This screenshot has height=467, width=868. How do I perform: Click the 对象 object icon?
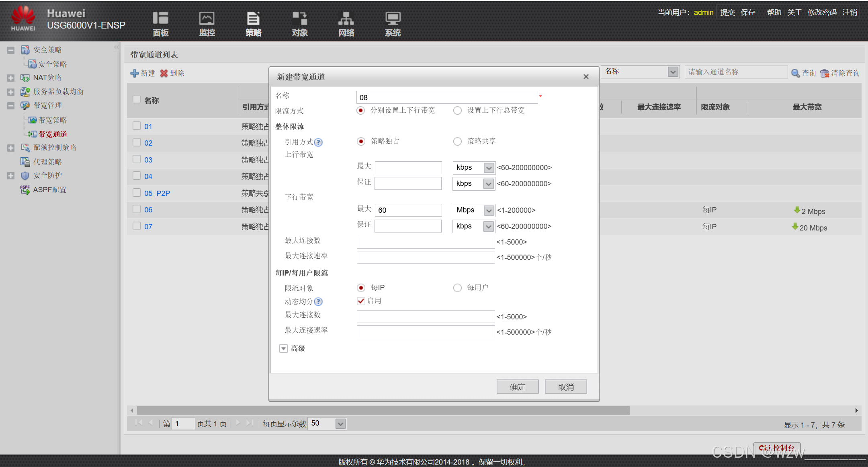point(300,19)
